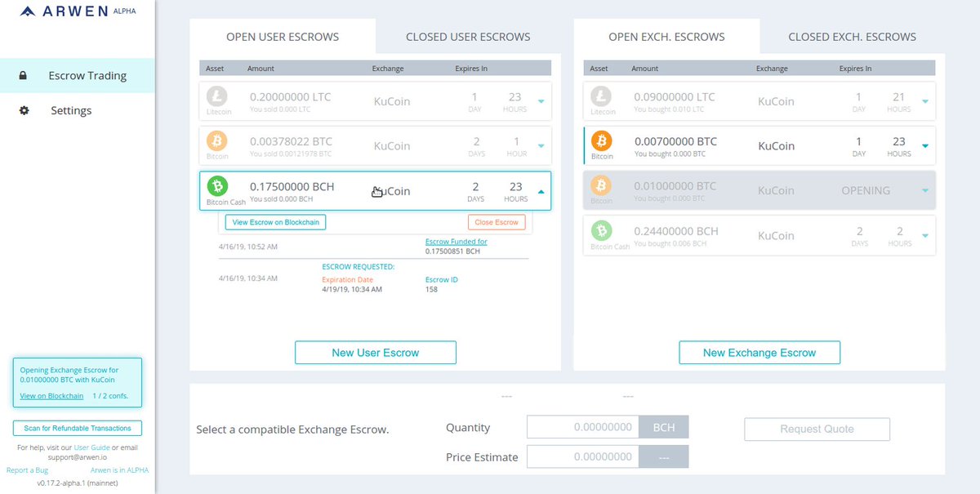Expand the 0.24400000 BCH exchange escrow
The height and width of the screenshot is (494, 980).
pyautogui.click(x=924, y=236)
